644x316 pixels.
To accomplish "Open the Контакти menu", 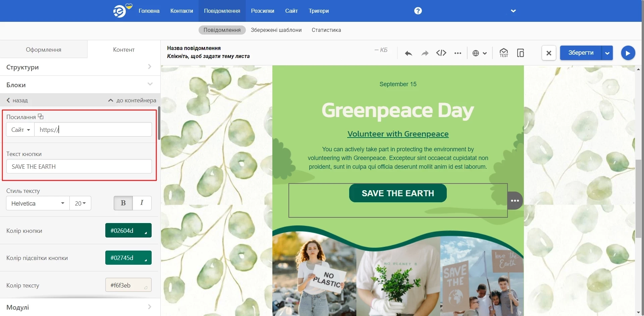I will (x=181, y=11).
